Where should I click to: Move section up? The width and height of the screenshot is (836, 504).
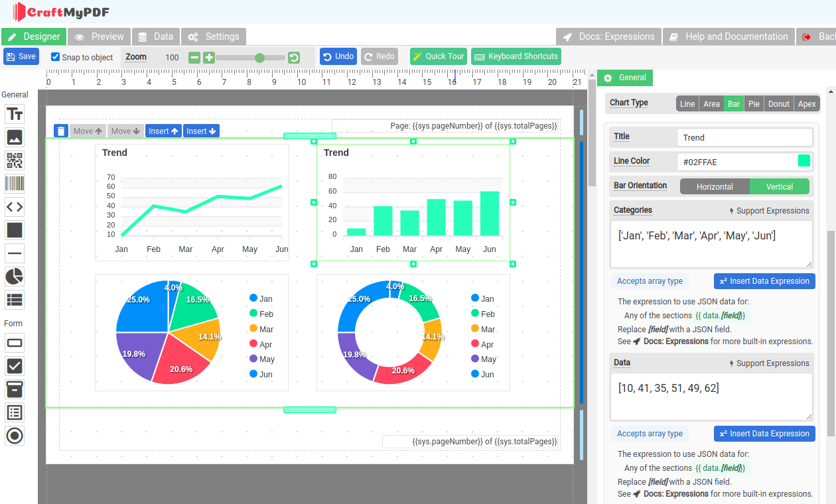[88, 131]
